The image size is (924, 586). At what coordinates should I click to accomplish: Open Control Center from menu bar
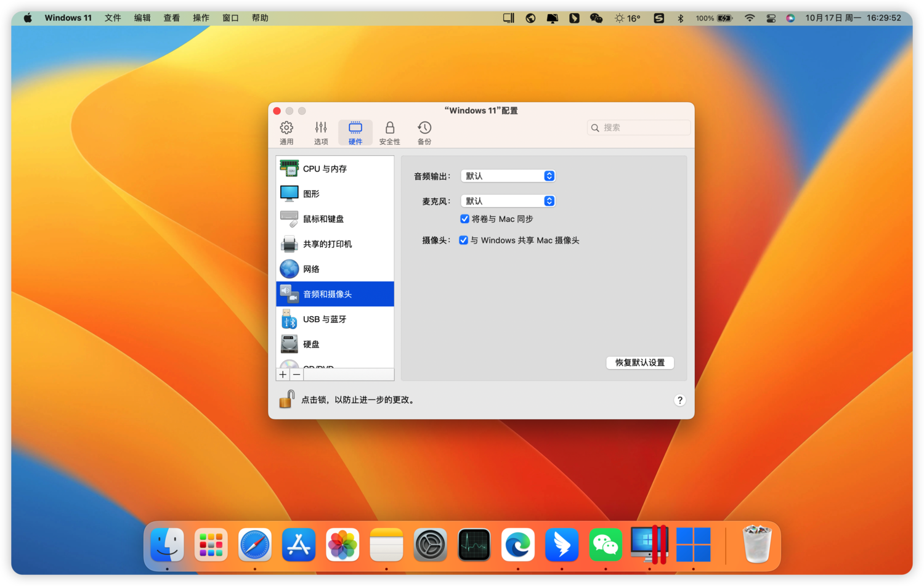pos(771,18)
